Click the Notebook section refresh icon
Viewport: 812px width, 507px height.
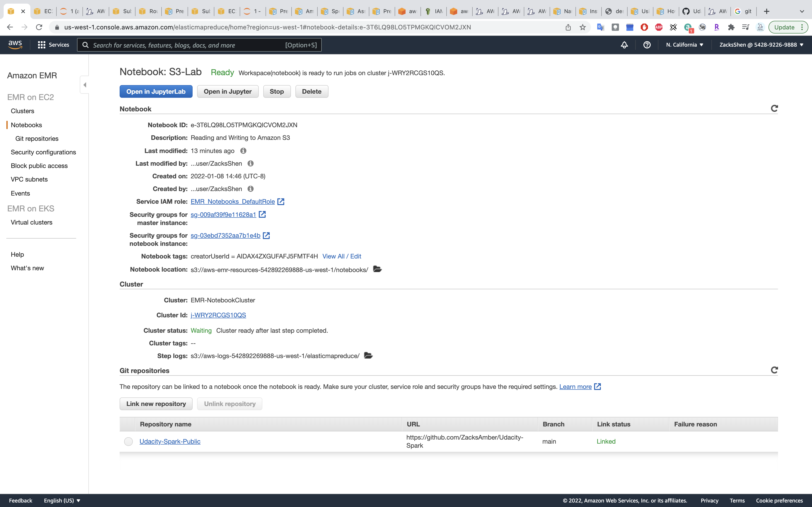pos(774,109)
